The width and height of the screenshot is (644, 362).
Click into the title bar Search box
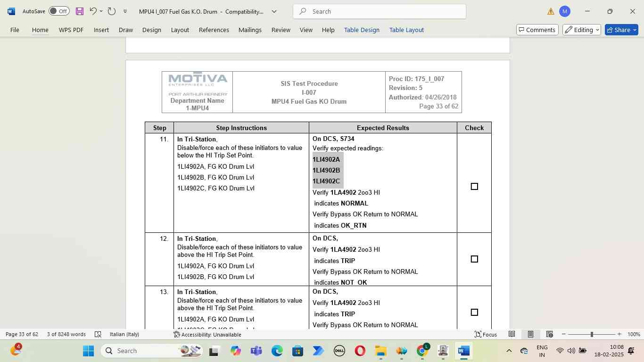tap(380, 11)
